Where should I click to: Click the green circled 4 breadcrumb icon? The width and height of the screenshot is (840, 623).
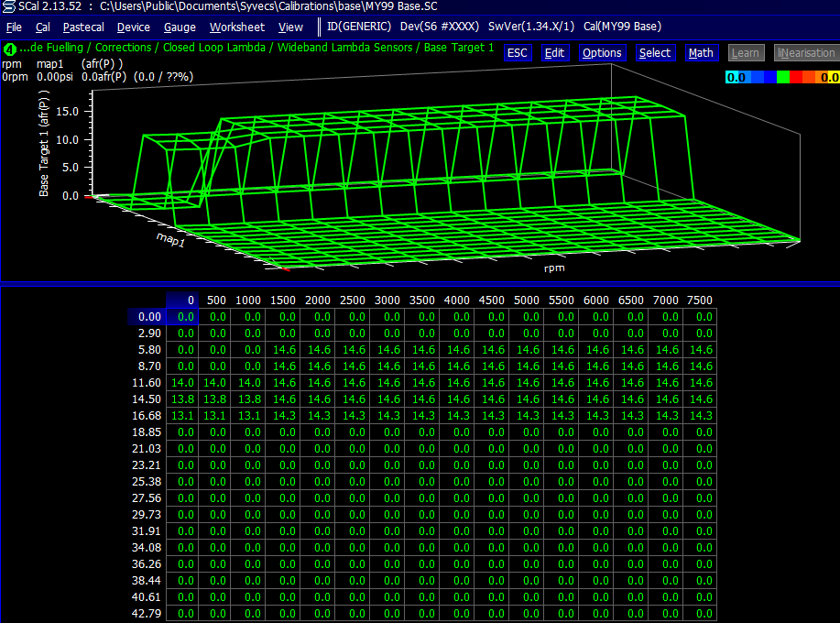tap(9, 48)
